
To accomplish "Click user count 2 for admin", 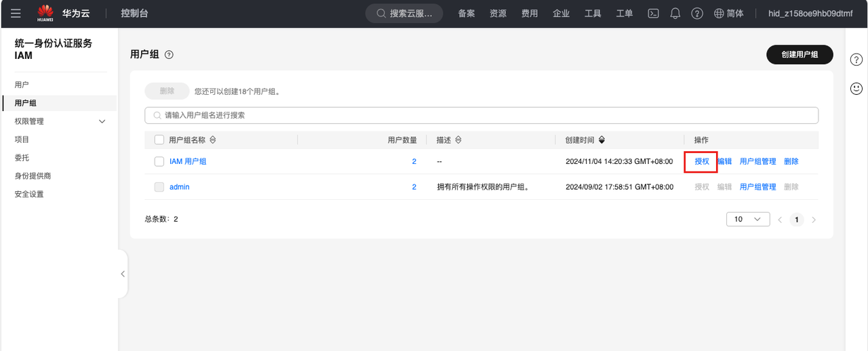I will pyautogui.click(x=414, y=187).
